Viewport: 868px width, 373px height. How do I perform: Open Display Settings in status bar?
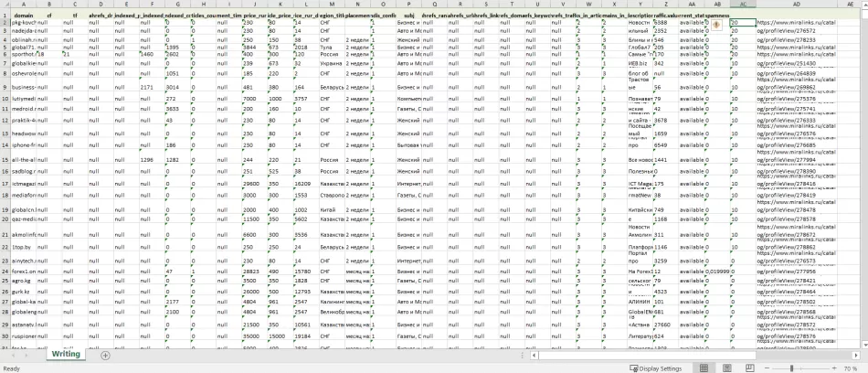pyautogui.click(x=655, y=368)
